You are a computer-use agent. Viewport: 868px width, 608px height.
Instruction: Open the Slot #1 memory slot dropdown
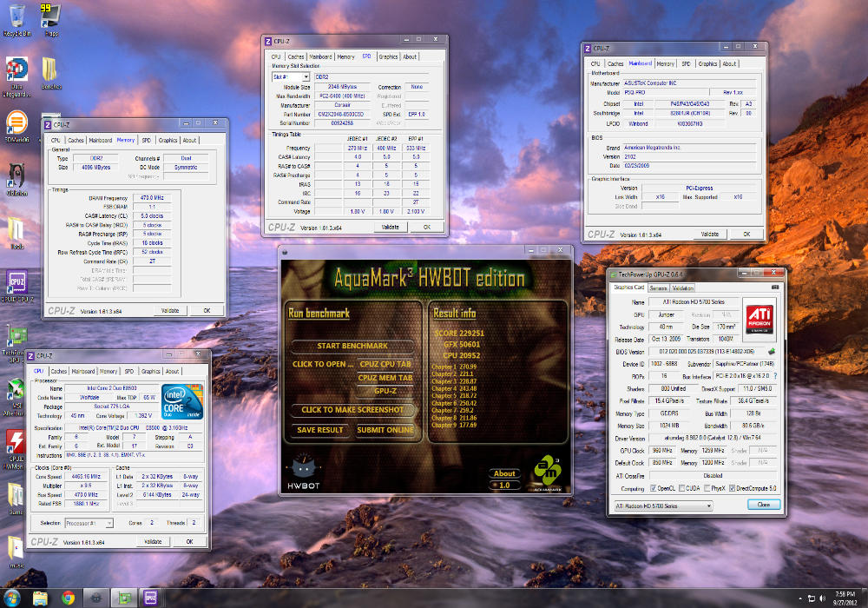click(x=291, y=77)
